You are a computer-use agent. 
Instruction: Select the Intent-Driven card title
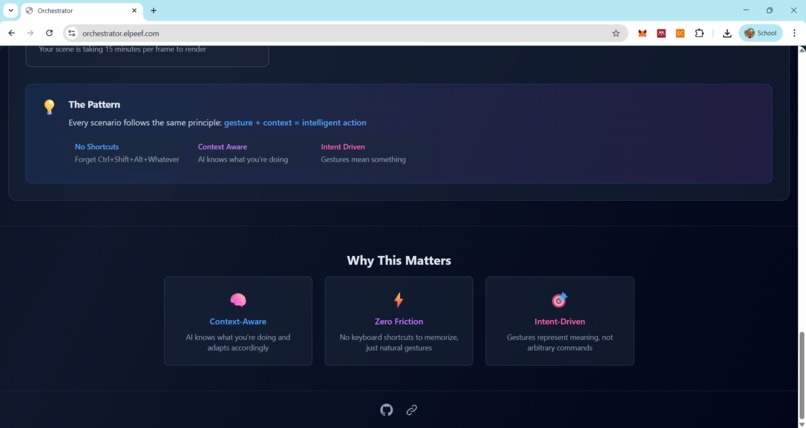tap(559, 322)
